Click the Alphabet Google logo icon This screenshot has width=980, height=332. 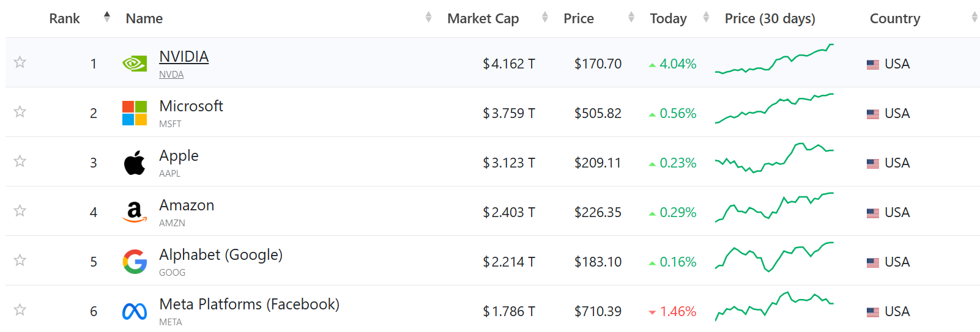pos(135,262)
